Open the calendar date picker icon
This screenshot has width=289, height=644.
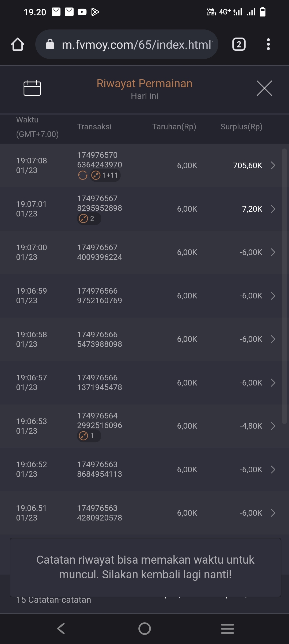(x=32, y=88)
